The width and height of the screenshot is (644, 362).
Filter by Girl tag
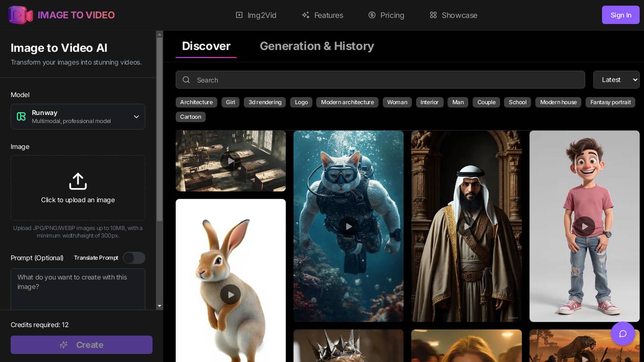coord(231,102)
